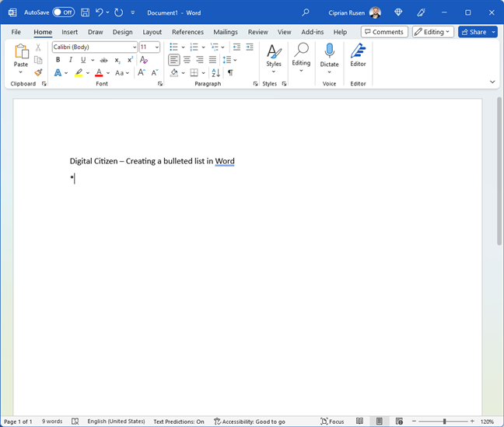Apply subscript formatting

point(117,60)
